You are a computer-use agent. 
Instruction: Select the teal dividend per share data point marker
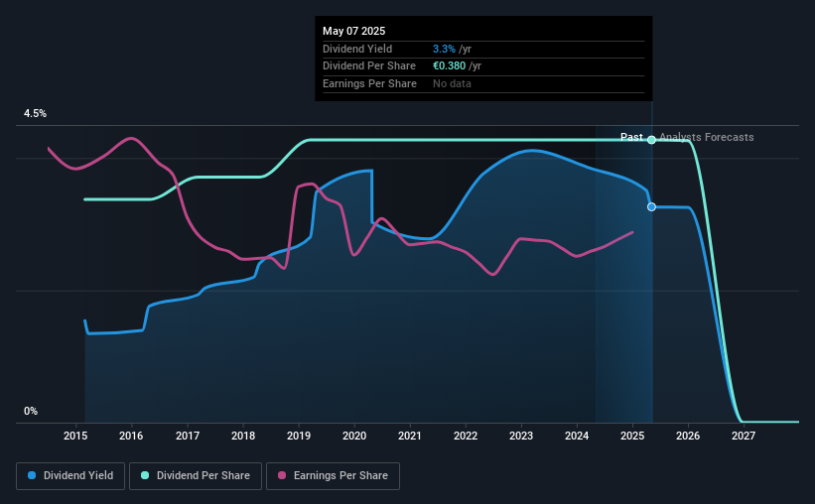[651, 140]
